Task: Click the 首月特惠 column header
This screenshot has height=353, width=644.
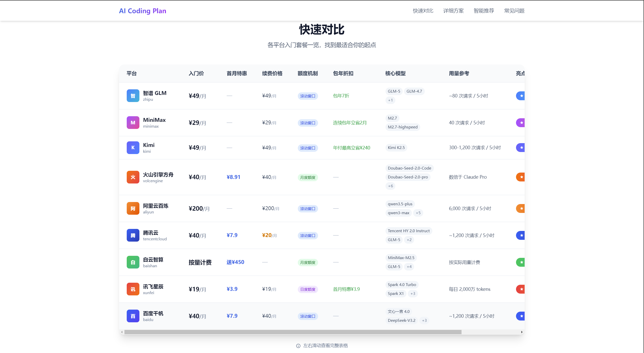Action: point(237,73)
